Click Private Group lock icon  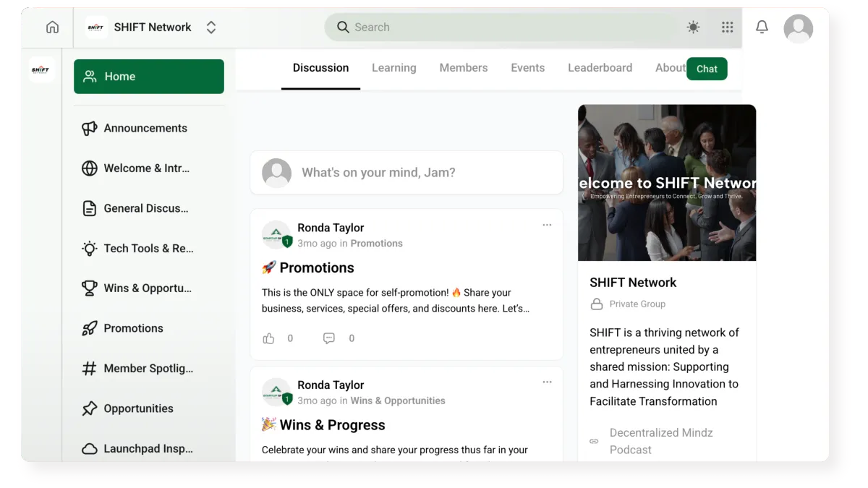[x=597, y=304]
